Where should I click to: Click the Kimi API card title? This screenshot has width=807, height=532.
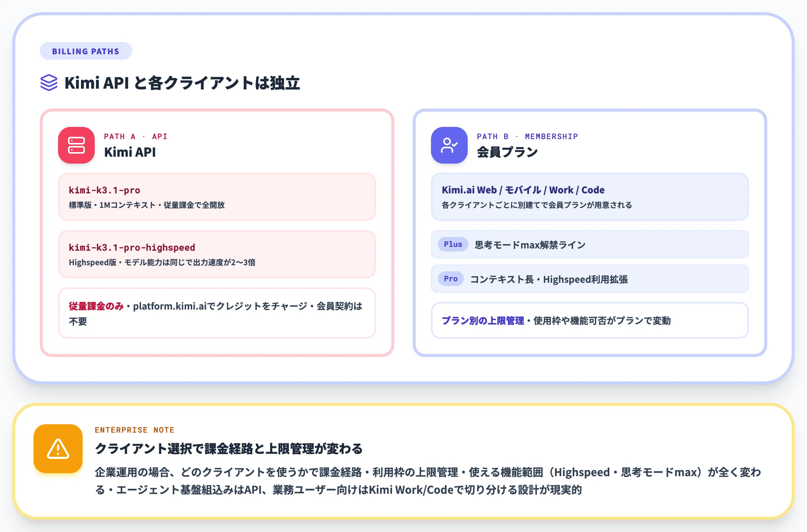pyautogui.click(x=130, y=152)
